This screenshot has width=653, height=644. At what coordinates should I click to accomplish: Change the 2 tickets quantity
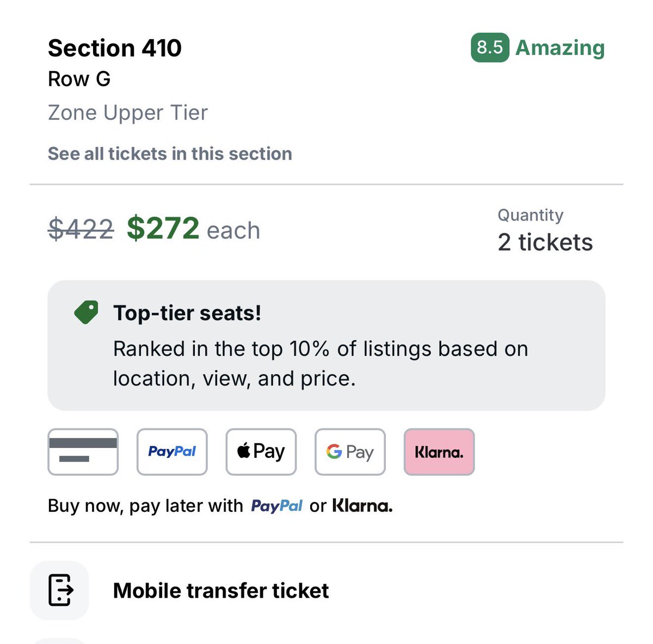(545, 242)
